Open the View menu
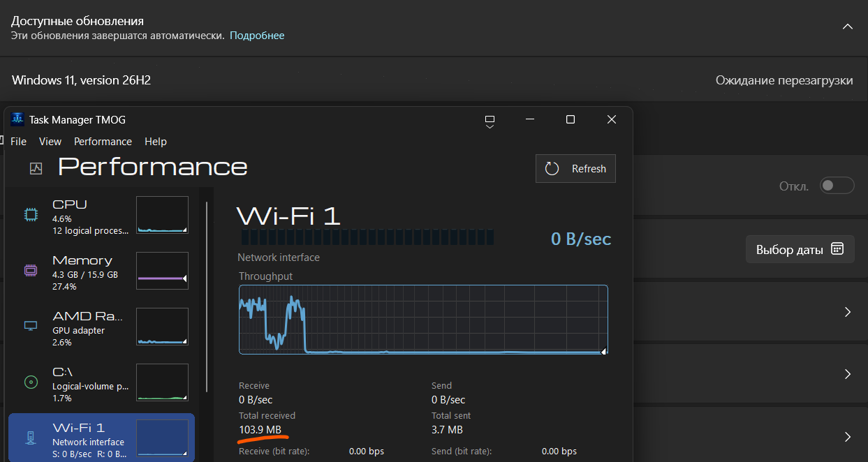Viewport: 868px width, 462px height. click(x=50, y=141)
